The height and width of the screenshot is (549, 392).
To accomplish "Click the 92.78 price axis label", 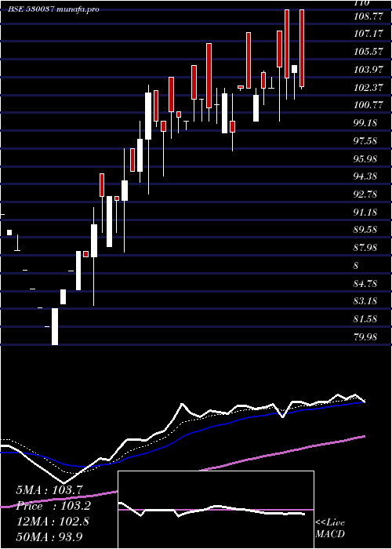I will [x=365, y=195].
